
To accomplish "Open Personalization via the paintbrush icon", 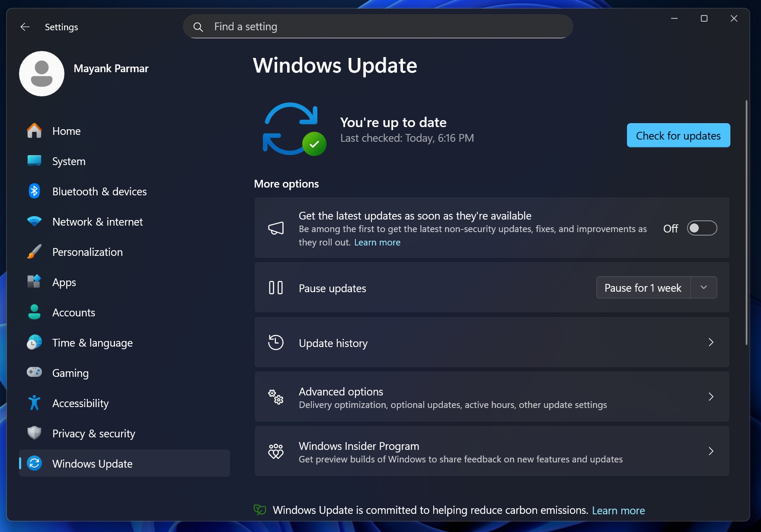I will click(x=34, y=252).
